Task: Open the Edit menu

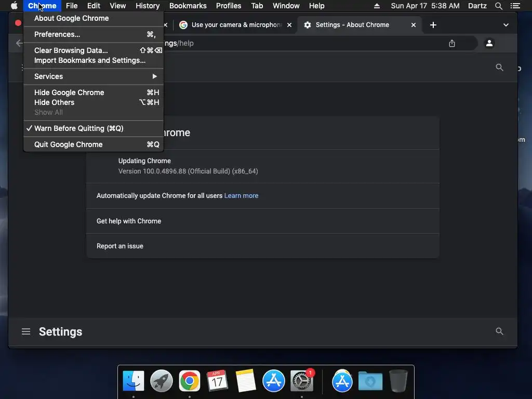Action: [x=94, y=6]
